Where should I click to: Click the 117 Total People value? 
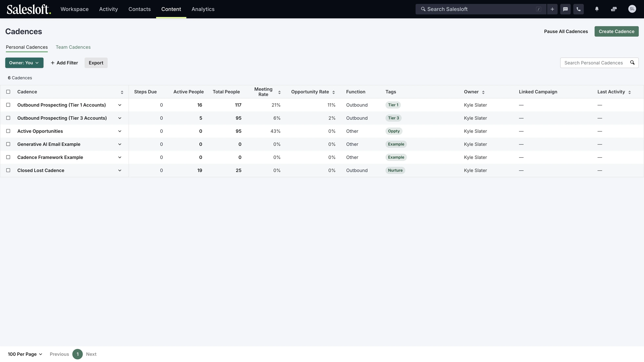(x=238, y=105)
